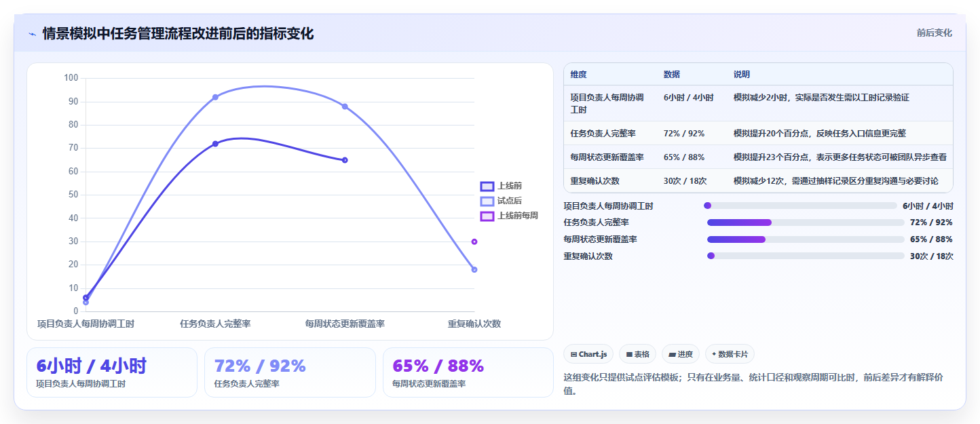Select the 表格 tag chip
This screenshot has width=980, height=424.
[637, 354]
